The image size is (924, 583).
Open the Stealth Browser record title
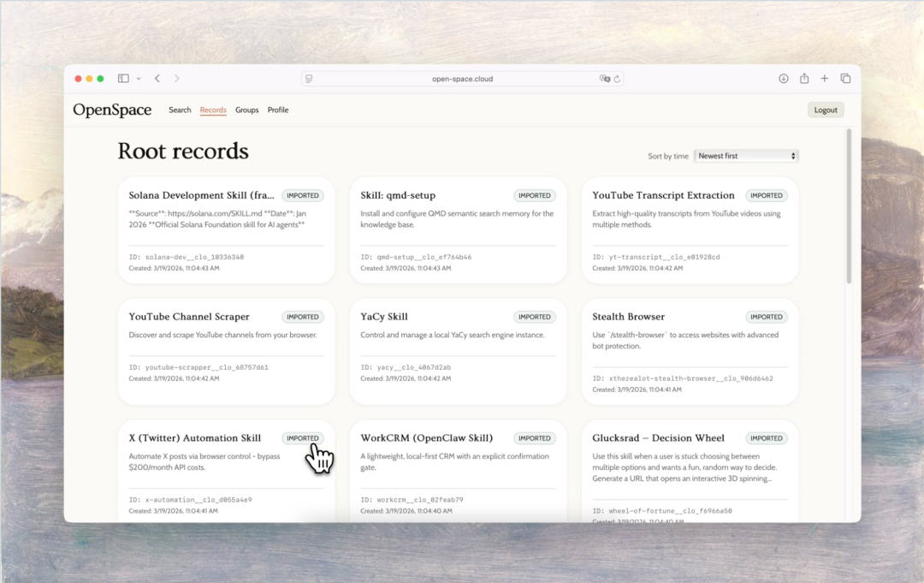click(628, 317)
